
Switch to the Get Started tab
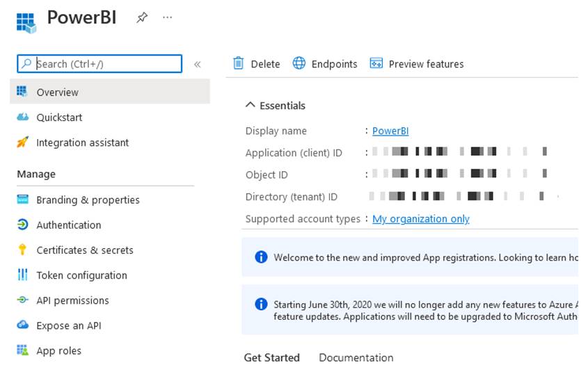tap(272, 357)
